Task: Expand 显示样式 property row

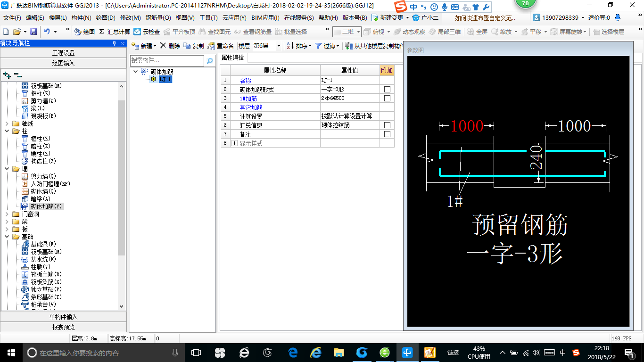Action: click(x=234, y=143)
